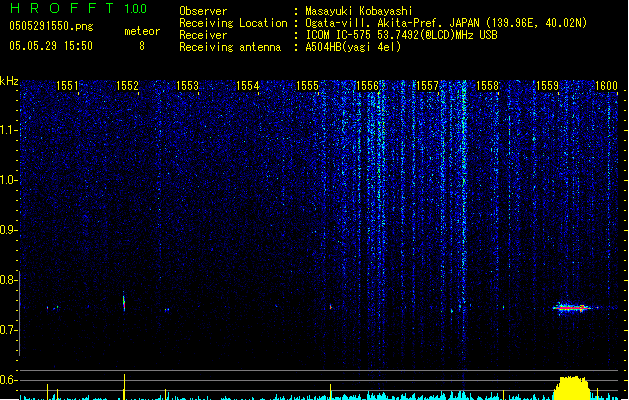This screenshot has height=400, width=629.
Task: Click the 1558 time marker
Action: click(x=487, y=86)
